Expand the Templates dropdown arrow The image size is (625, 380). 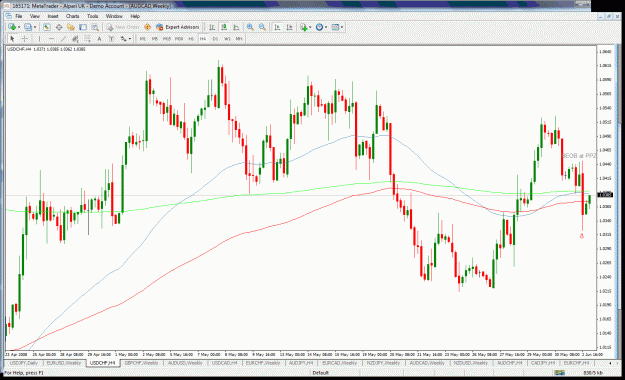tap(342, 27)
